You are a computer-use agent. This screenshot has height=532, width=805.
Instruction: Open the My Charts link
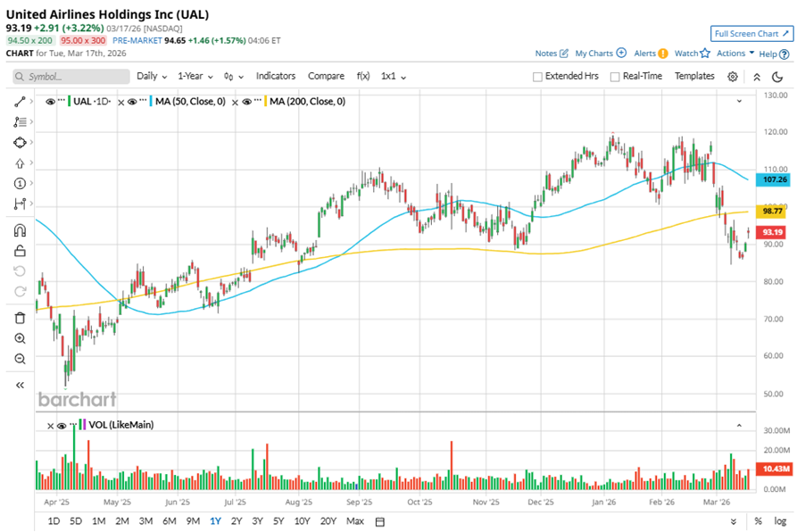click(600, 54)
